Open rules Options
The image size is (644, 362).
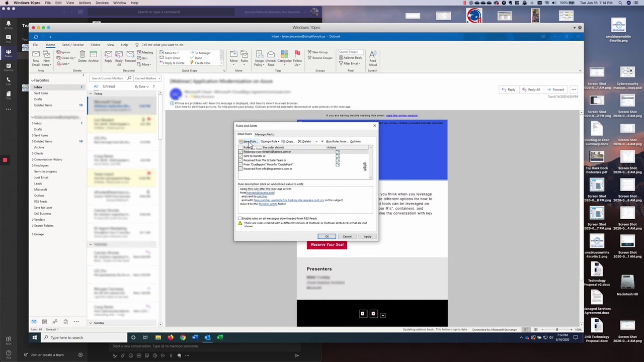pos(355,141)
